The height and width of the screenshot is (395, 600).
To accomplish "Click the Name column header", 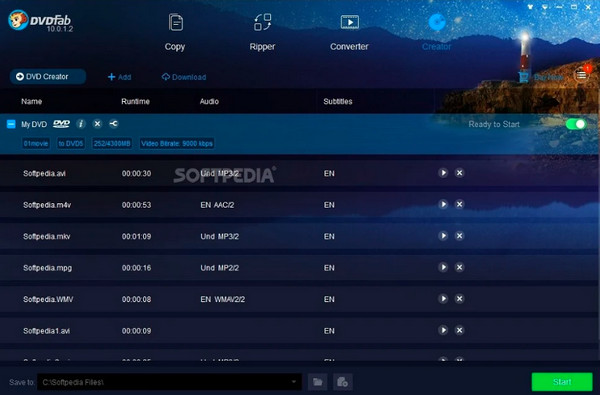I will click(32, 101).
